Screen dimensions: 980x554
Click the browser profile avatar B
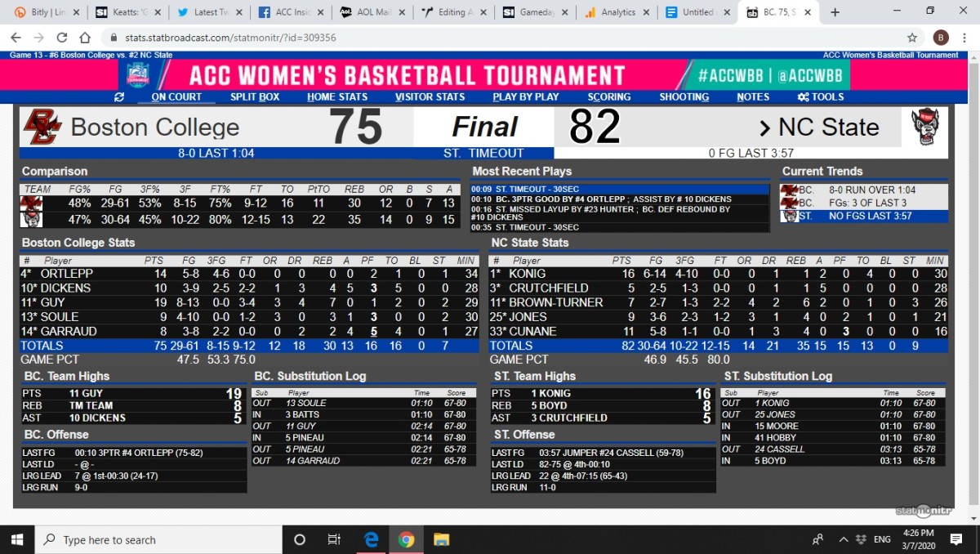(x=941, y=38)
